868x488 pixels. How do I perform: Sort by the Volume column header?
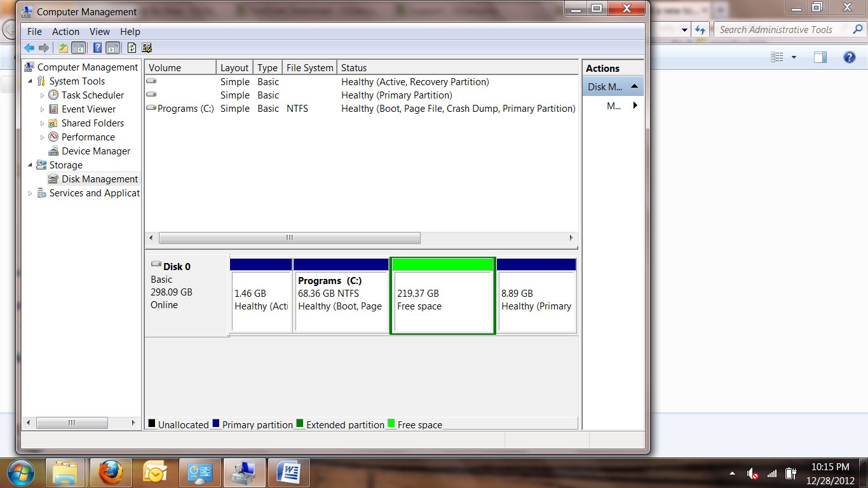[x=180, y=68]
